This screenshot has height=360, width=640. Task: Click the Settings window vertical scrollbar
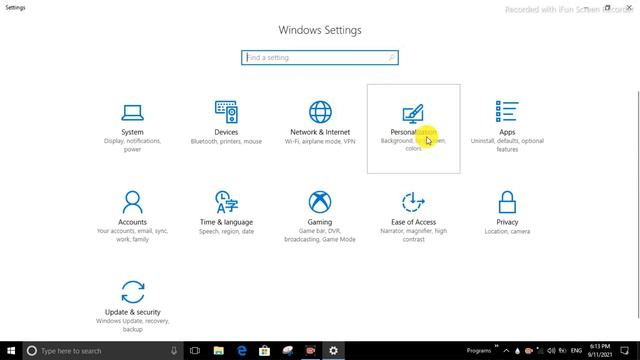click(638, 204)
